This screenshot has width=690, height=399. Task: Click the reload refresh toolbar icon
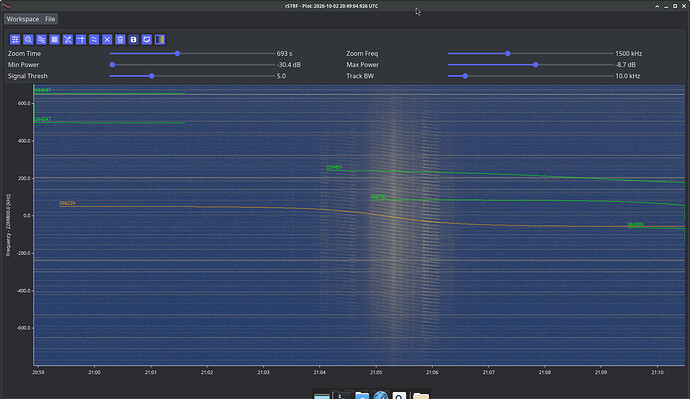tap(147, 40)
